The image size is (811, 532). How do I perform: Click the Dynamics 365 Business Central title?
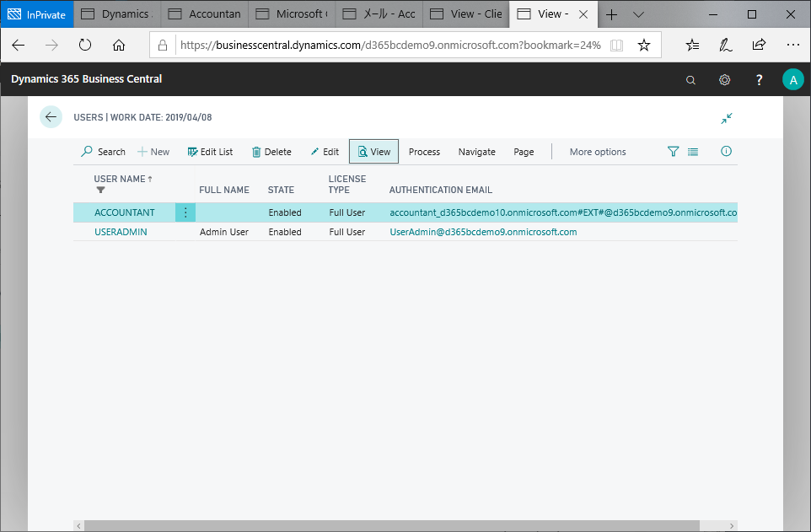[x=86, y=78]
